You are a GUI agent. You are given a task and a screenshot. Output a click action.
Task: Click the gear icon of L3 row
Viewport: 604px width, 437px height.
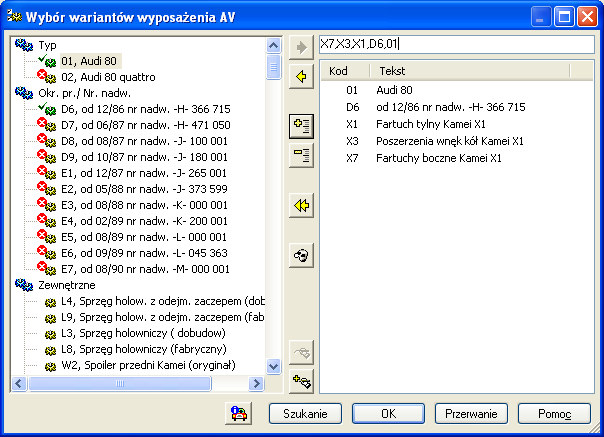tap(50, 334)
